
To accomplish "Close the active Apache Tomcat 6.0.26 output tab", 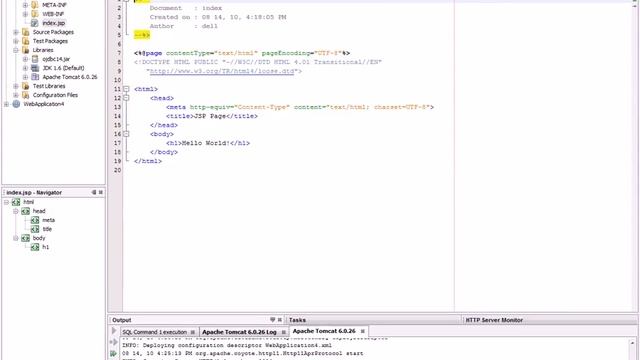I will point(362,331).
